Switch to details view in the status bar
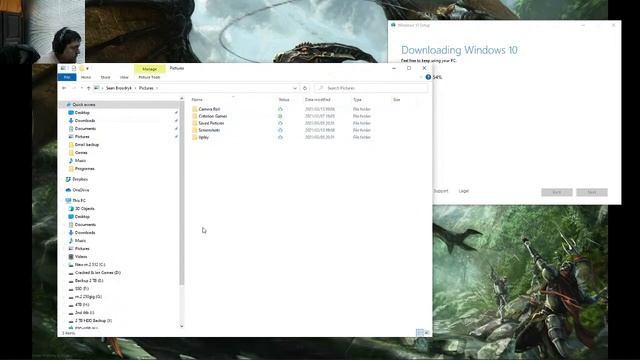This screenshot has width=640, height=360. (419, 333)
